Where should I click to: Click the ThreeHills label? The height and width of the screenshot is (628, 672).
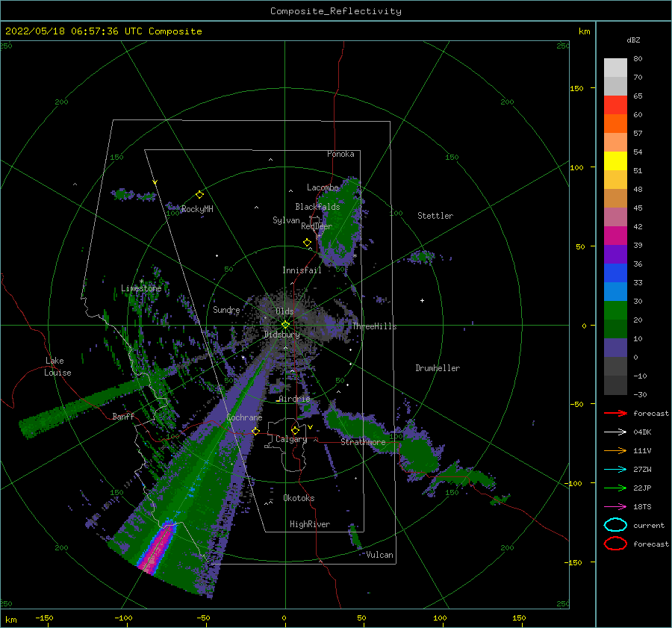point(375,326)
